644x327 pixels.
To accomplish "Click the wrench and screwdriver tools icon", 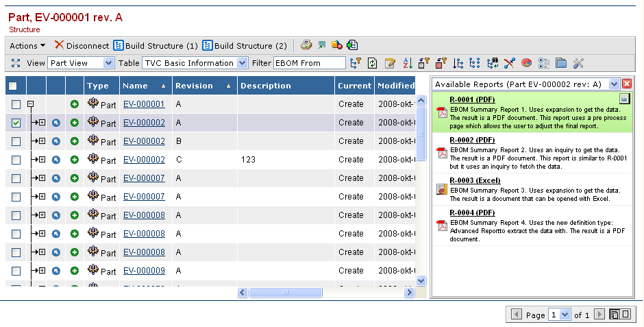I will 578,63.
